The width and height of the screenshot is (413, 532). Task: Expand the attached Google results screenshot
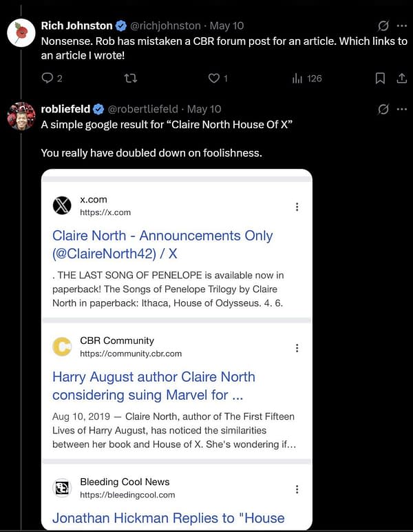(x=176, y=349)
